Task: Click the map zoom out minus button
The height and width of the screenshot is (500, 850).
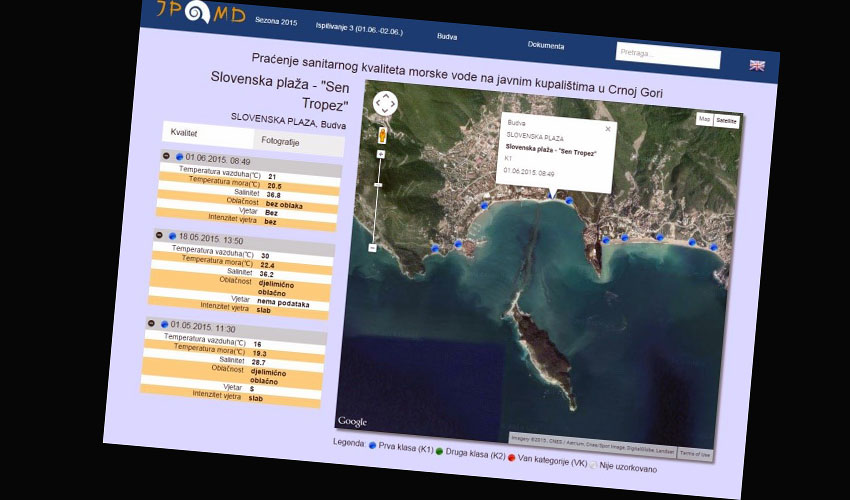Action: point(372,247)
